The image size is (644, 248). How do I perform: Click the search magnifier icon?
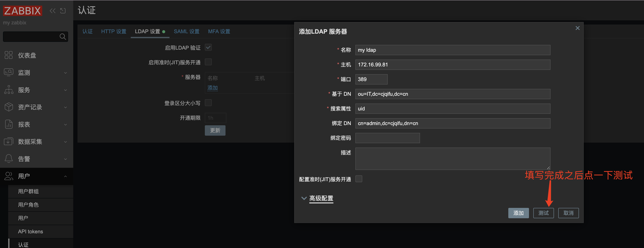coord(63,37)
